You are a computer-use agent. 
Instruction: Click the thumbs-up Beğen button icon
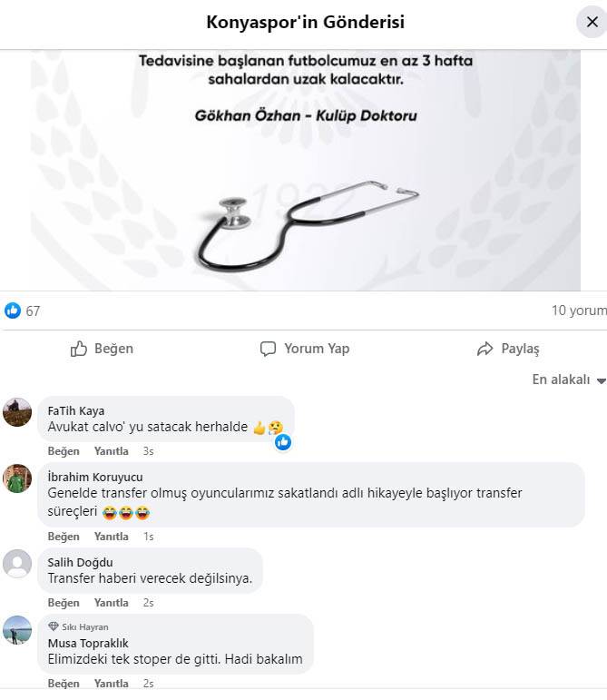coord(79,349)
